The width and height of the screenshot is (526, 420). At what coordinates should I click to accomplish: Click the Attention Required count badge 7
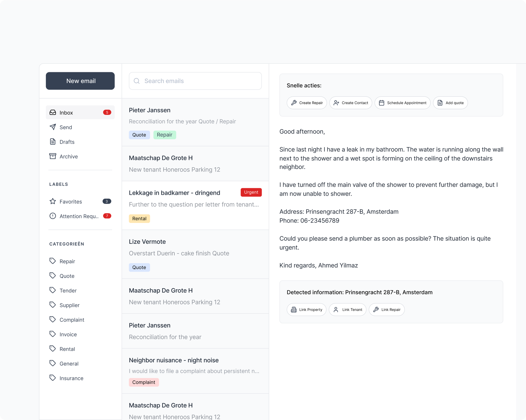tap(107, 216)
